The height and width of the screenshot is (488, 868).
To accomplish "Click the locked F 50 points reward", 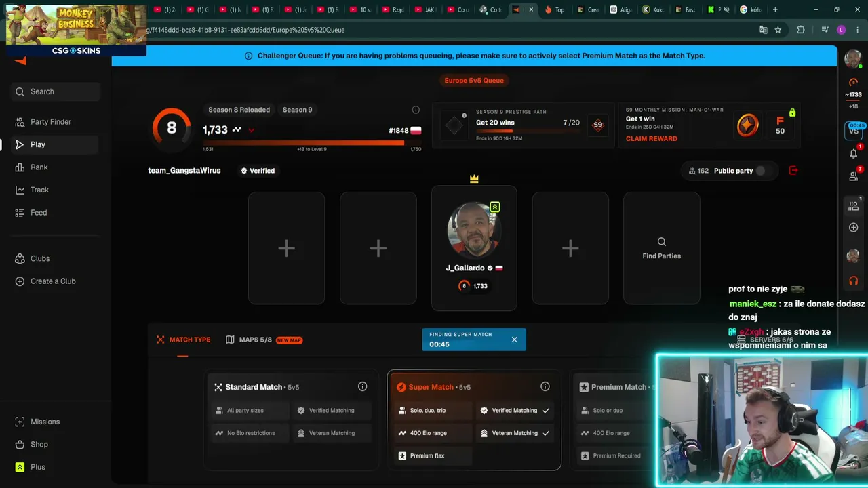I will [x=781, y=125].
